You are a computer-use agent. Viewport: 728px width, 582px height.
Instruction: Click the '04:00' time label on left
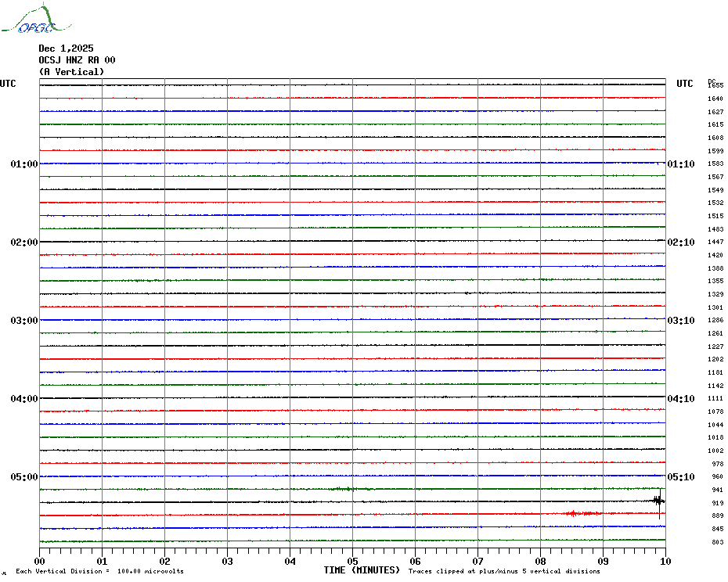[x=24, y=399]
